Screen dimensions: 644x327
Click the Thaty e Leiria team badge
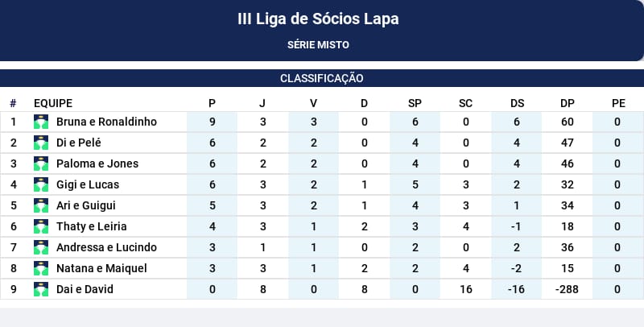41,226
